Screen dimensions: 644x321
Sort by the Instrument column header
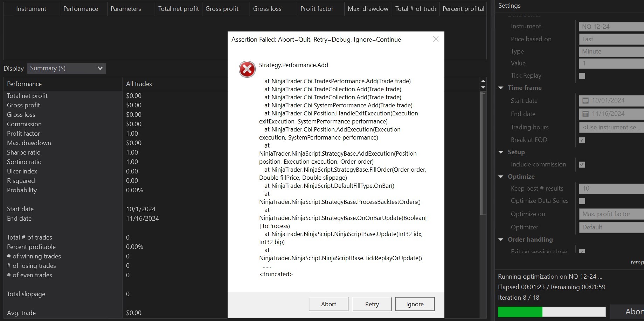click(x=31, y=9)
